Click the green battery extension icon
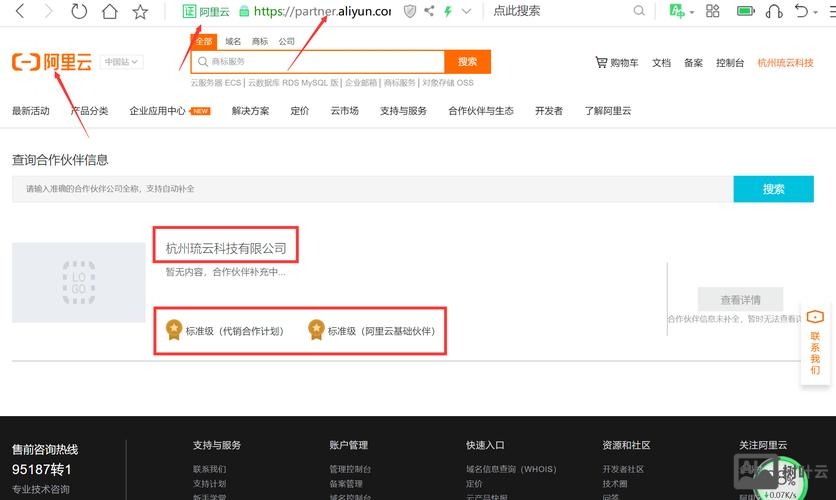 (745, 11)
